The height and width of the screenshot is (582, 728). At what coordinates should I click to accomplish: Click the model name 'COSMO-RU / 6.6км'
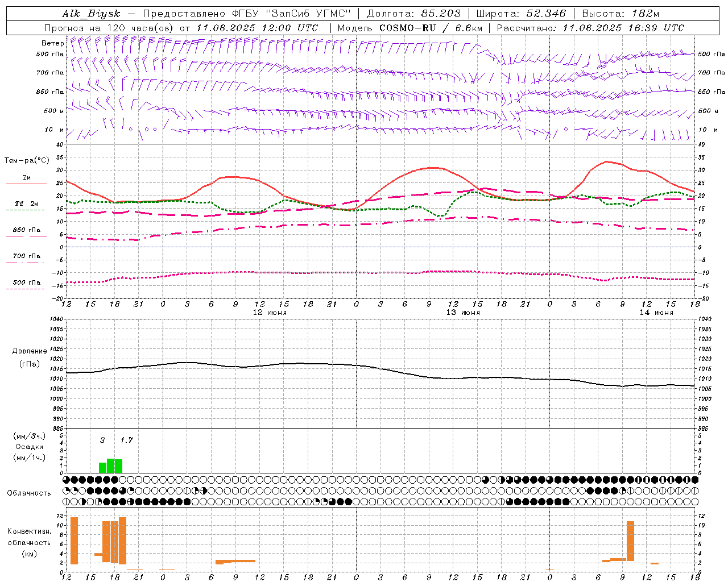point(431,28)
